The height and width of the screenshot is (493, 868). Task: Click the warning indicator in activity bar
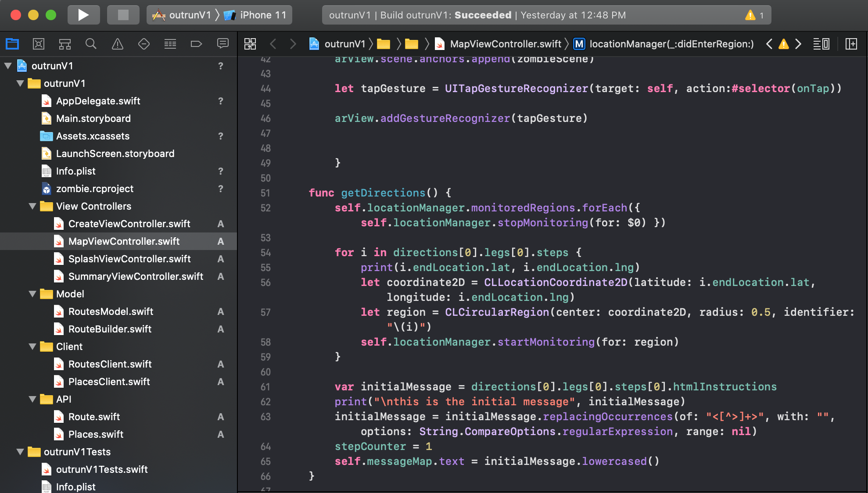pos(750,15)
